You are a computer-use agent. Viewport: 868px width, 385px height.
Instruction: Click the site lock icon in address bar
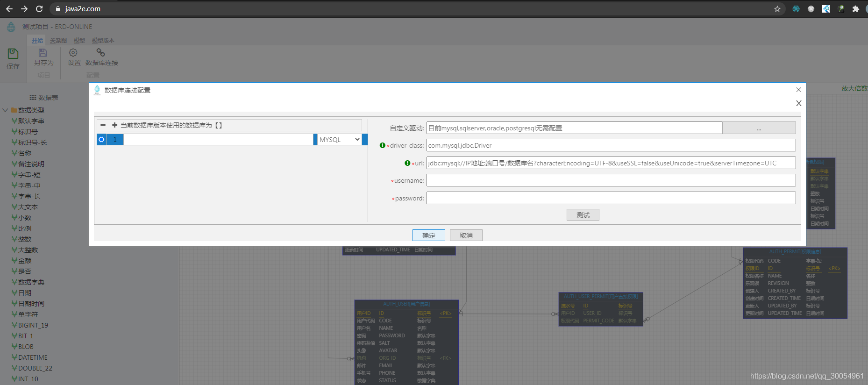[58, 9]
